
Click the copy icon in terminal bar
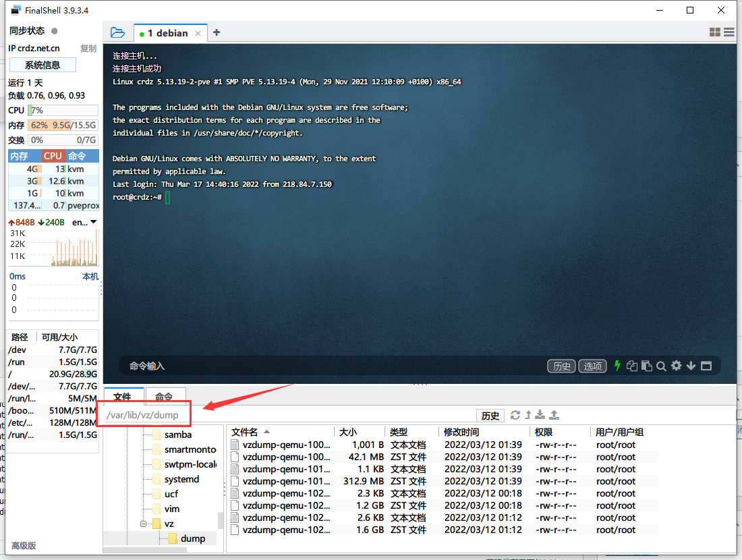tap(632, 366)
